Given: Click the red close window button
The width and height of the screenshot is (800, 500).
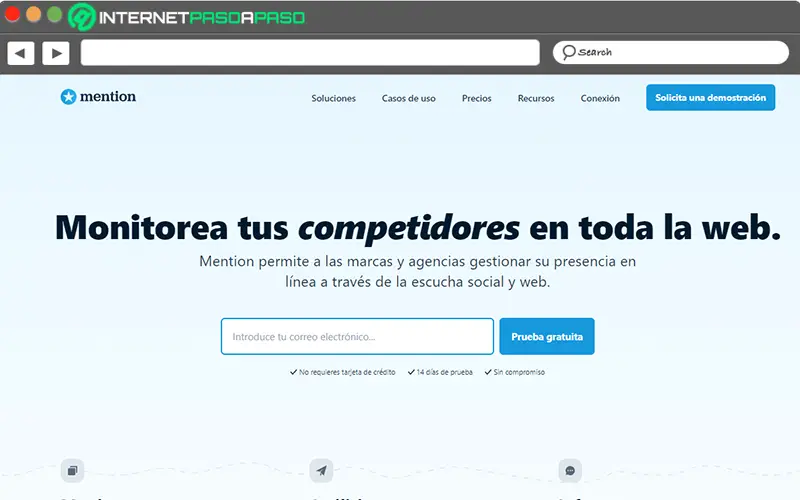Looking at the screenshot, I should (x=12, y=14).
